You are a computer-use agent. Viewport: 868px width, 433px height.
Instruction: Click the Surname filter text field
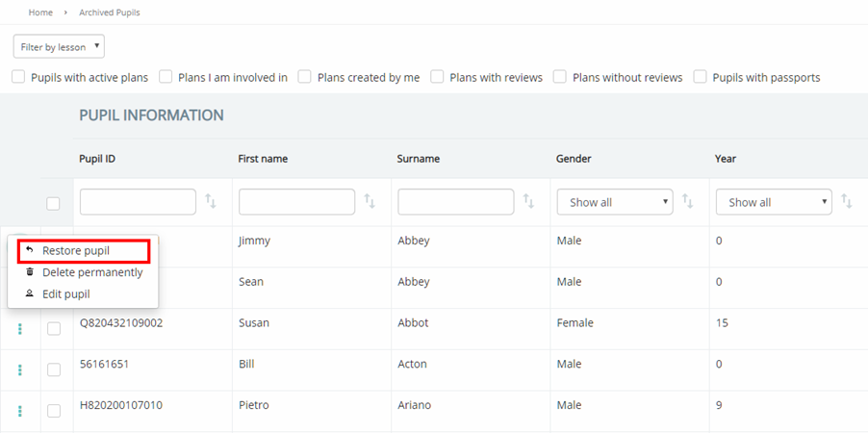click(x=455, y=202)
